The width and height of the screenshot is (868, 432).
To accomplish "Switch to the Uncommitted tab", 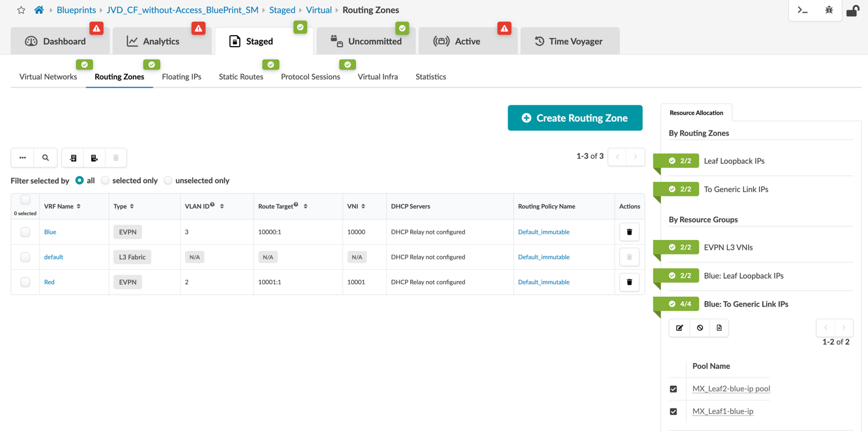I will tap(366, 41).
